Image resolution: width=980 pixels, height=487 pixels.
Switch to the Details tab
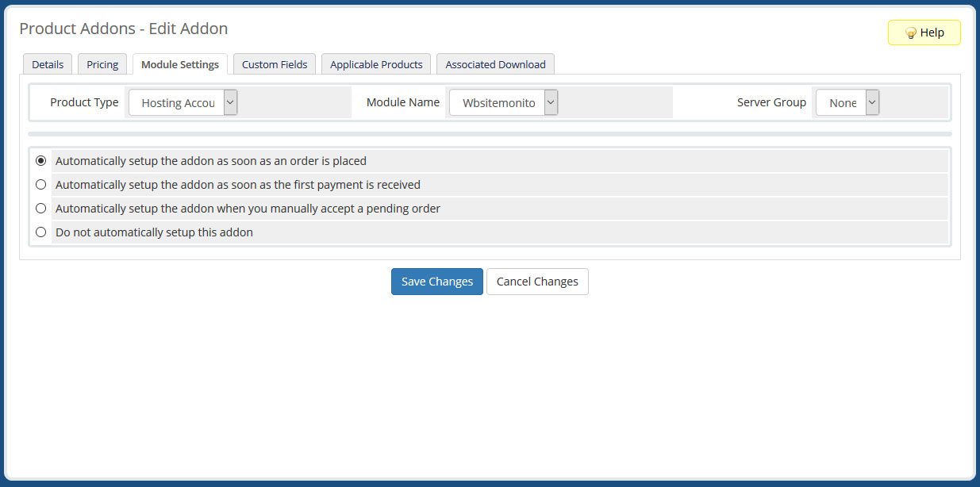pos(47,63)
